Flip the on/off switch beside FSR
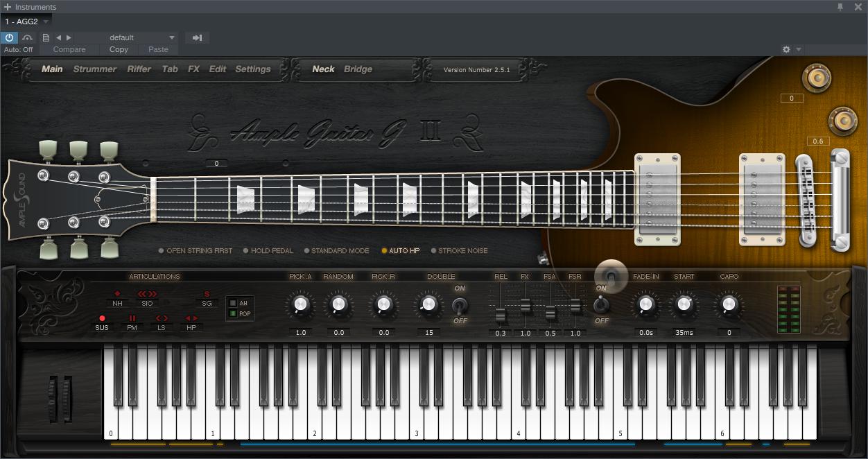868x459 pixels. [x=602, y=304]
